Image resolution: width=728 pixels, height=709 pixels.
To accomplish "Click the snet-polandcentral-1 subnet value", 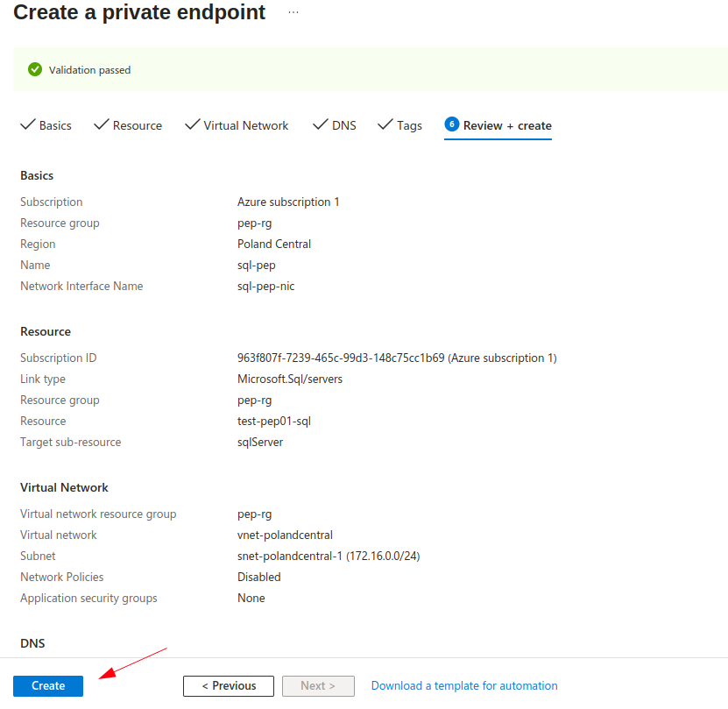I will pos(335,556).
